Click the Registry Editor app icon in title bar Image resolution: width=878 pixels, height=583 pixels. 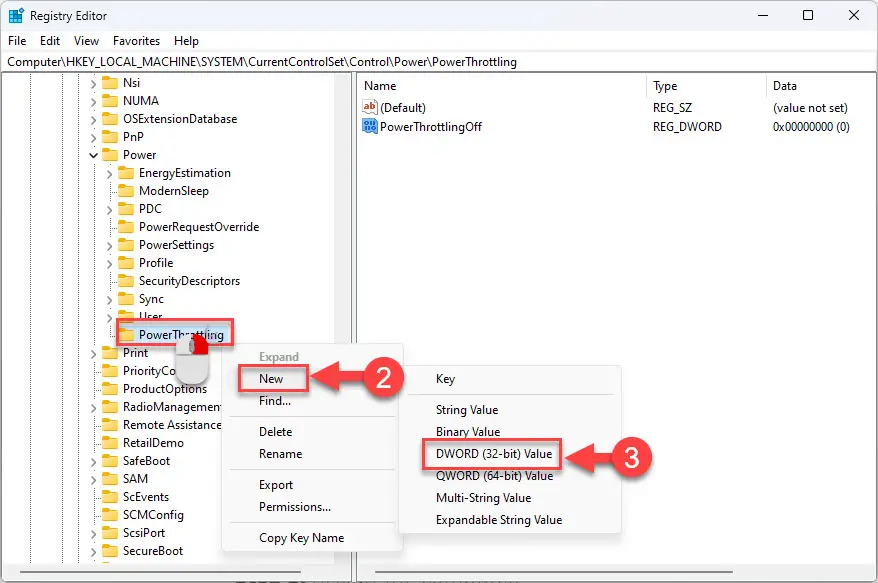point(16,16)
